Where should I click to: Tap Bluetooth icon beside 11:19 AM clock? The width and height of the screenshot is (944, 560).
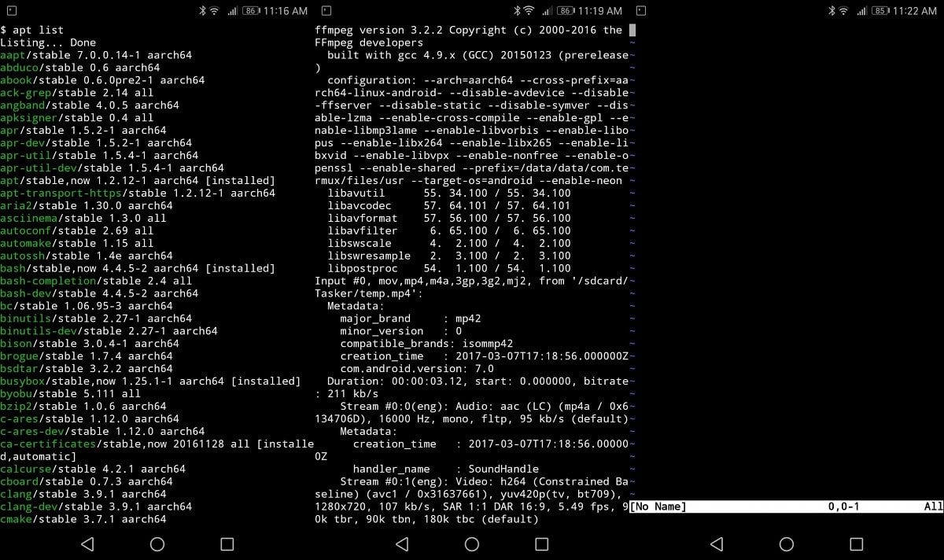pyautogui.click(x=517, y=11)
